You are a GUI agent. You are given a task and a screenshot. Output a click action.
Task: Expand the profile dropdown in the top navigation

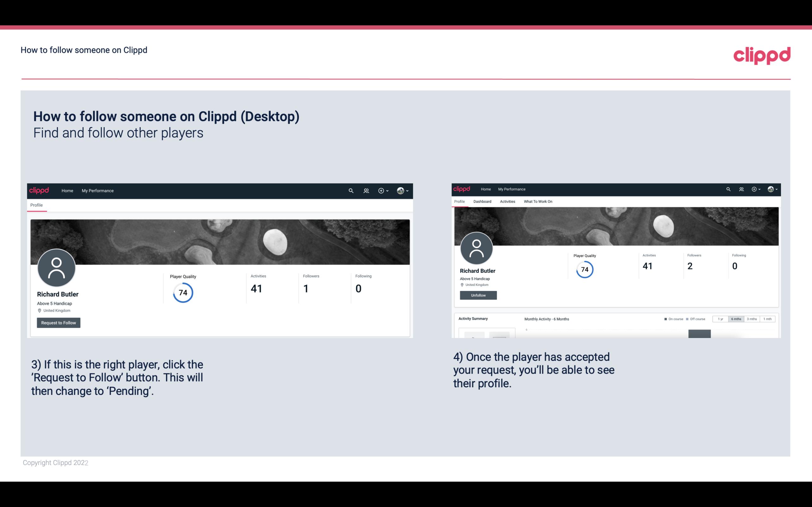403,190
